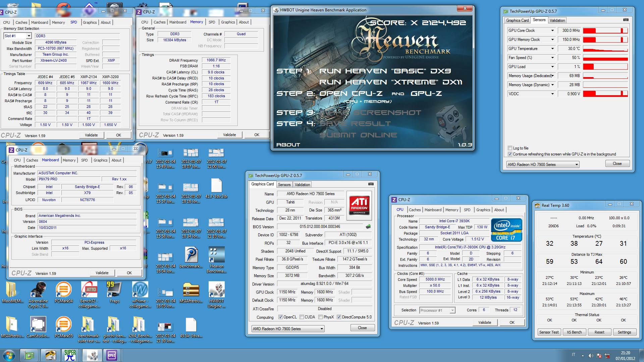Switch to Graphics tab in CPU-Z CPU window

(x=483, y=210)
